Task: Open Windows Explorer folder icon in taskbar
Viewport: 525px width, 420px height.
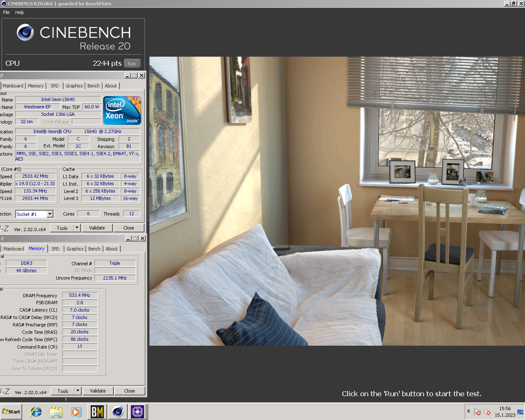Action: point(56,411)
